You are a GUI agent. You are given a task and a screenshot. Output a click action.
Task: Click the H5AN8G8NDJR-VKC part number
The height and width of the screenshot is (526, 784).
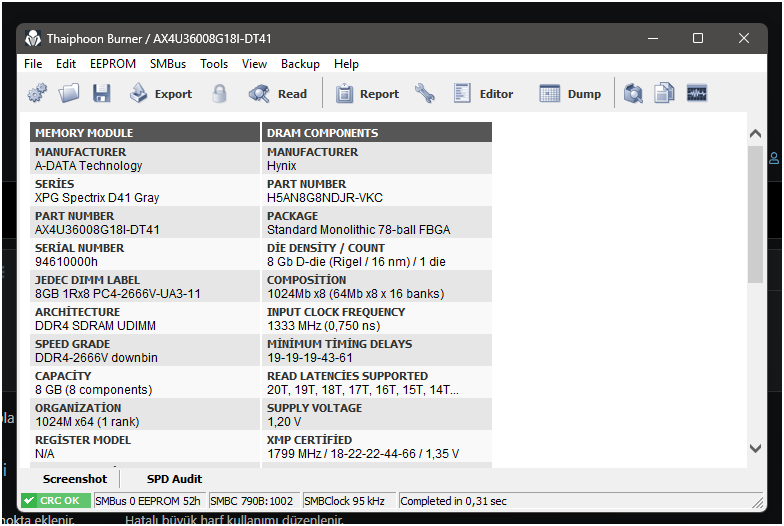click(x=325, y=198)
